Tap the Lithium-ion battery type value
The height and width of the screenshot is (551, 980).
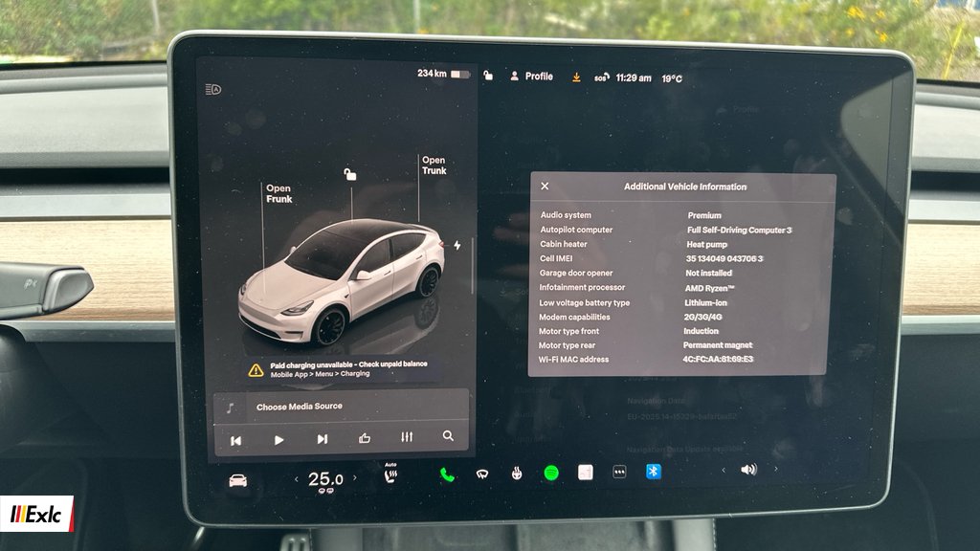(705, 302)
